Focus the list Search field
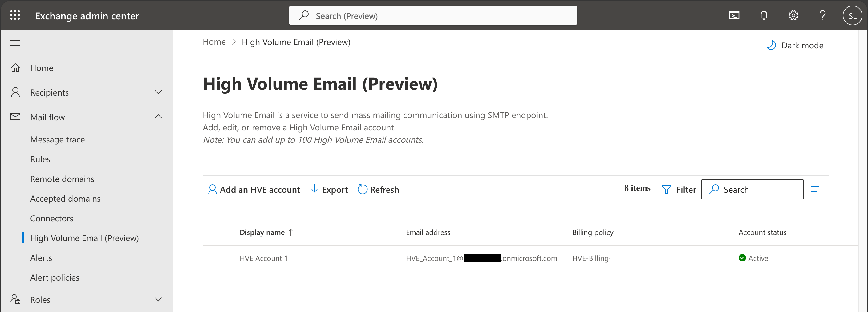Viewport: 868px width, 312px height. (752, 189)
